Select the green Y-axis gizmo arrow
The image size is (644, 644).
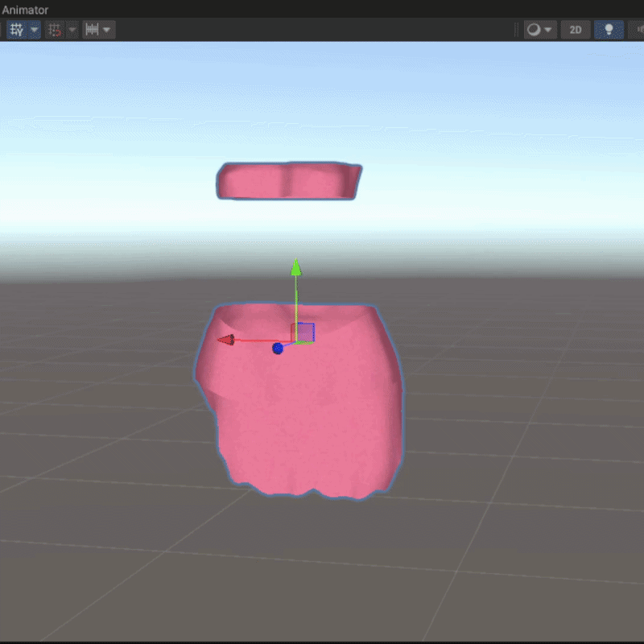(x=296, y=267)
